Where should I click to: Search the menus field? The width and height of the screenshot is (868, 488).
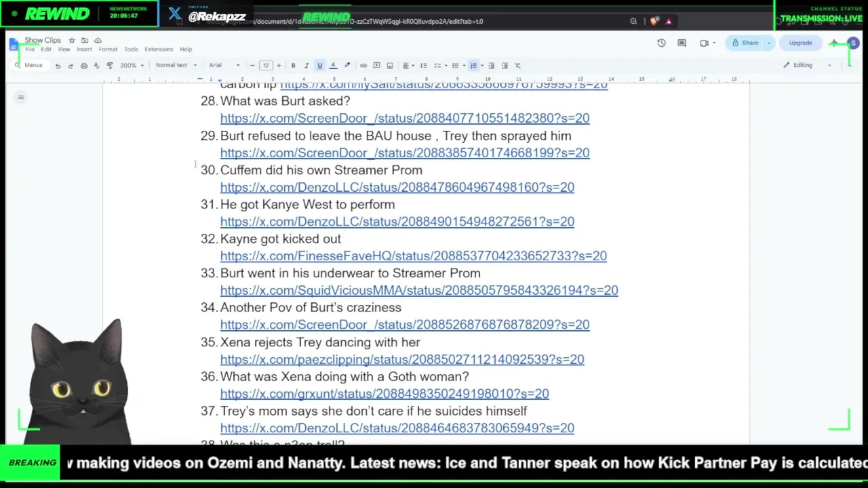tap(28, 66)
